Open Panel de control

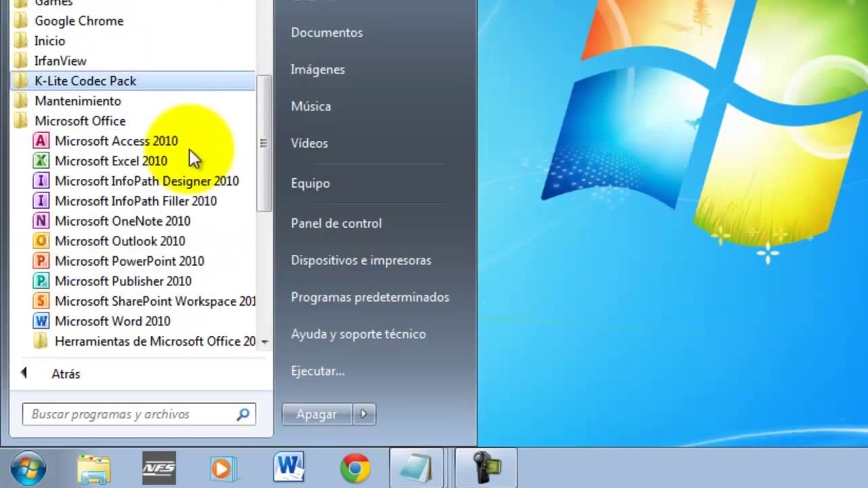point(336,223)
